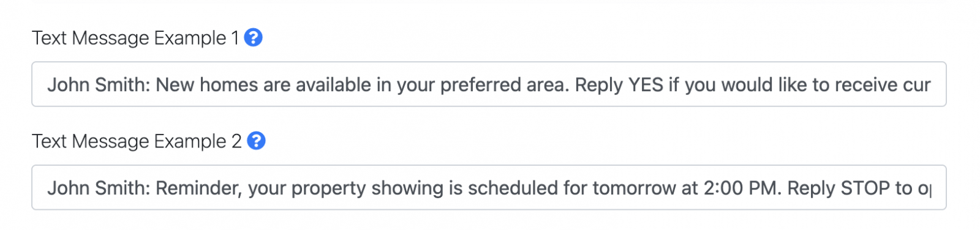Click the "Text Message Example 2" label
Screen dimensions: 980x230
coord(137,141)
